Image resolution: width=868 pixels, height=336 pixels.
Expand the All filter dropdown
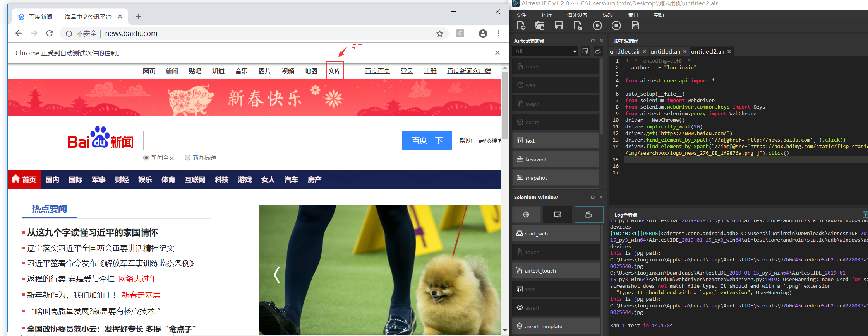click(575, 51)
